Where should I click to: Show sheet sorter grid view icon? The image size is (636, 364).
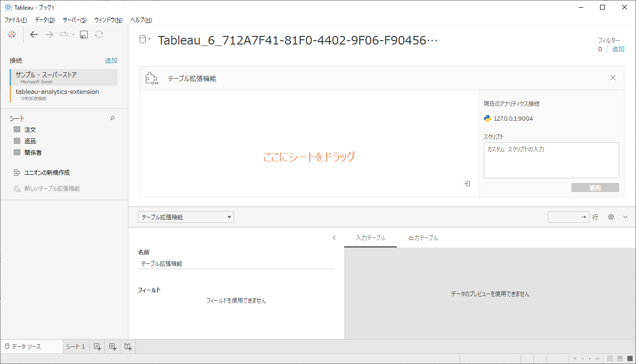610,358
